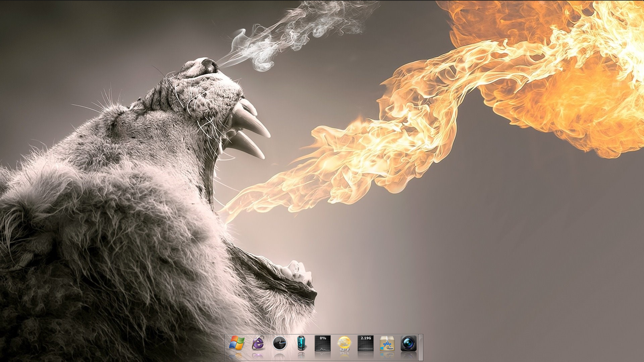Launch the purple Internet Explorer icon
Viewport: 644px width, 362px height.
258,343
